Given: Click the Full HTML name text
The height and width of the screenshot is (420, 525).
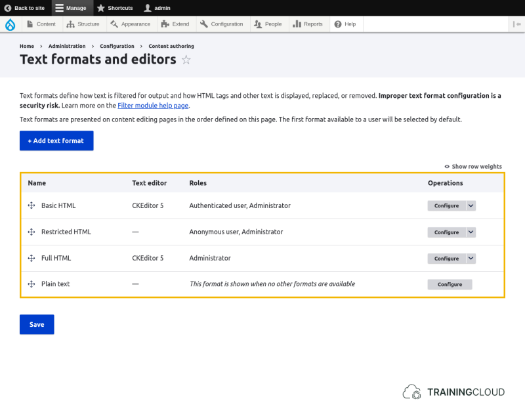Looking at the screenshot, I should (x=56, y=258).
